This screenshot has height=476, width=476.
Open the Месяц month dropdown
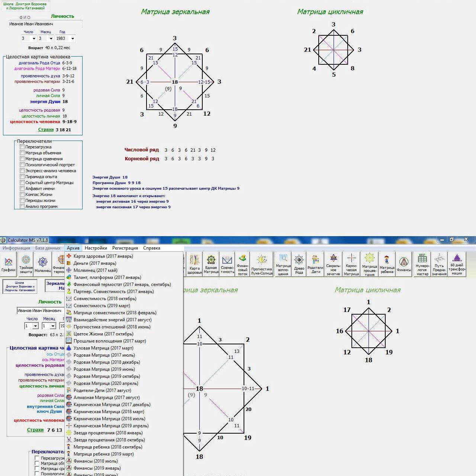[51, 39]
